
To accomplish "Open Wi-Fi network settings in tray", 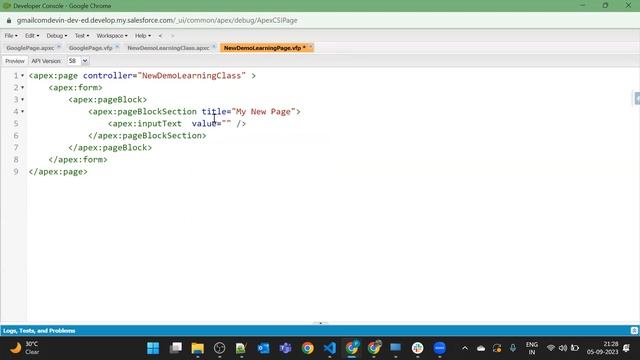I will (551, 348).
